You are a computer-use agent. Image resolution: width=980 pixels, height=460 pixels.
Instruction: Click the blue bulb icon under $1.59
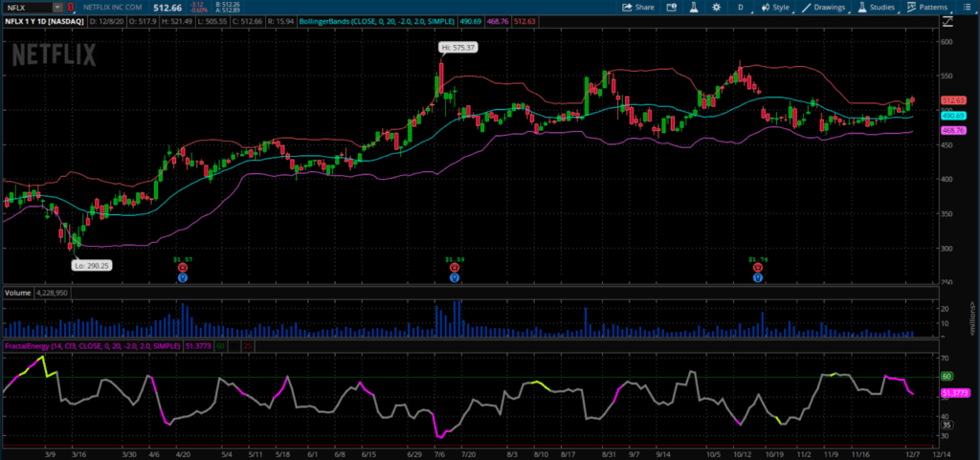click(455, 277)
